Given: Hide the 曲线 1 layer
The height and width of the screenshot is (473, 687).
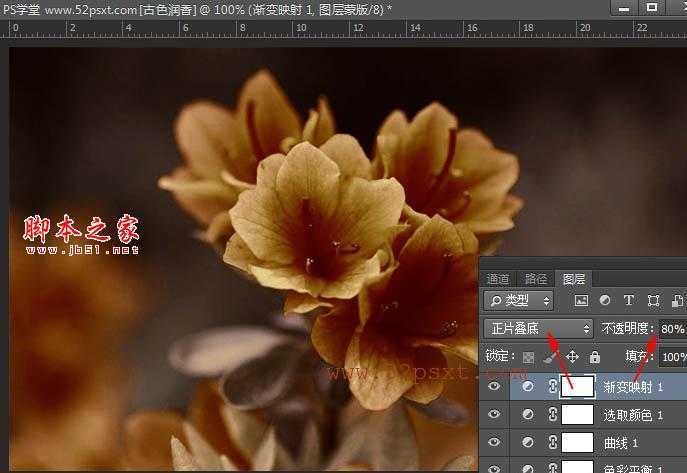Looking at the screenshot, I should tap(494, 442).
